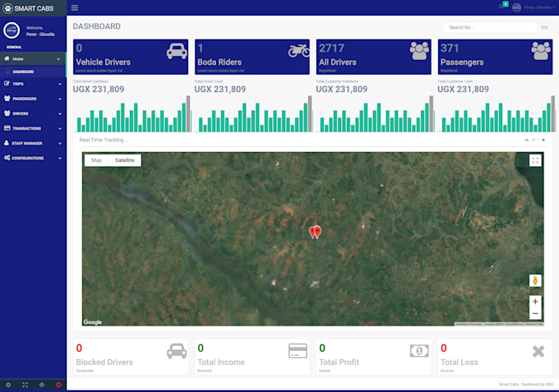Switch map to Satellite view
The height and width of the screenshot is (392, 559).
(x=124, y=160)
